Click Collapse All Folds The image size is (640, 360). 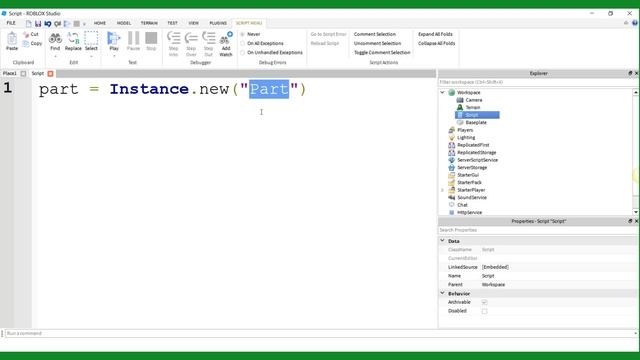[x=436, y=43]
